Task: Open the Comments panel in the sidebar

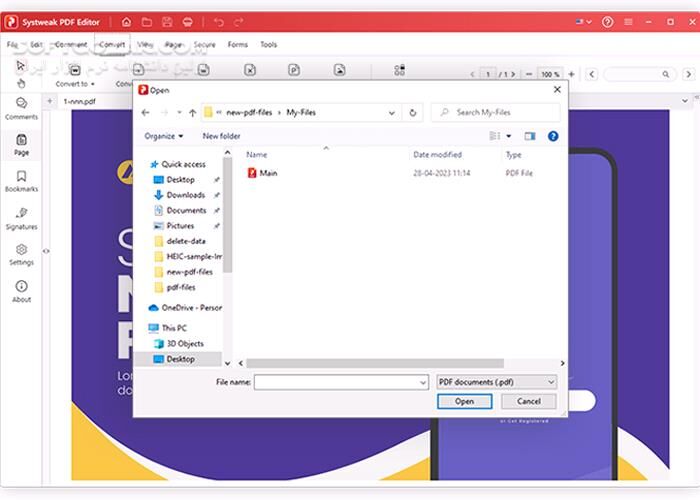Action: point(21,108)
